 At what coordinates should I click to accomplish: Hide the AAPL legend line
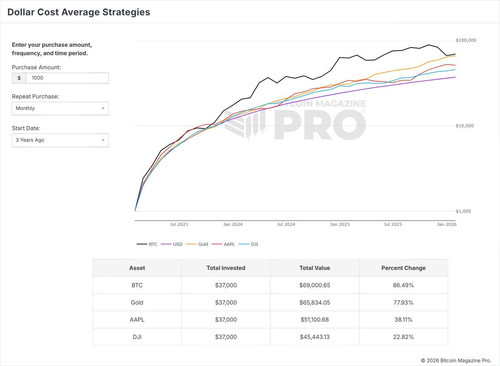tap(223, 244)
